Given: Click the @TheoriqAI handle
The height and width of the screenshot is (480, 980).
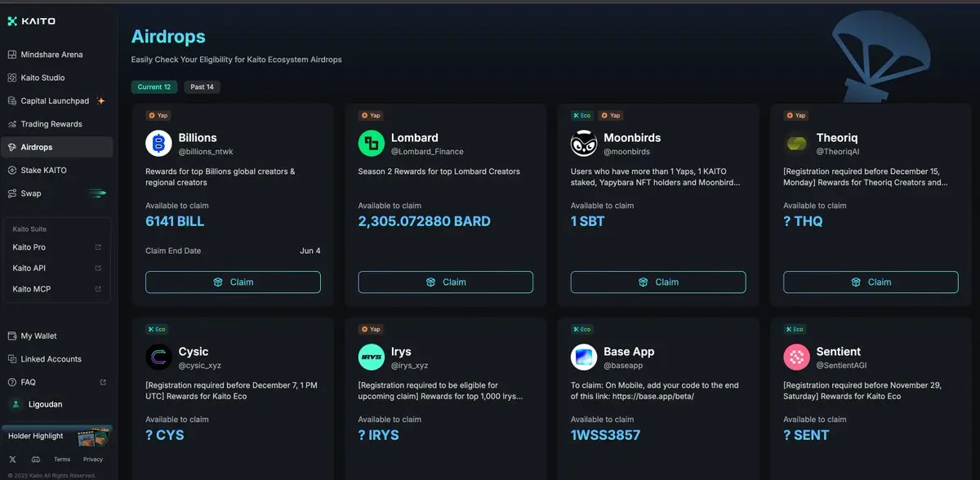Looking at the screenshot, I should 838,152.
